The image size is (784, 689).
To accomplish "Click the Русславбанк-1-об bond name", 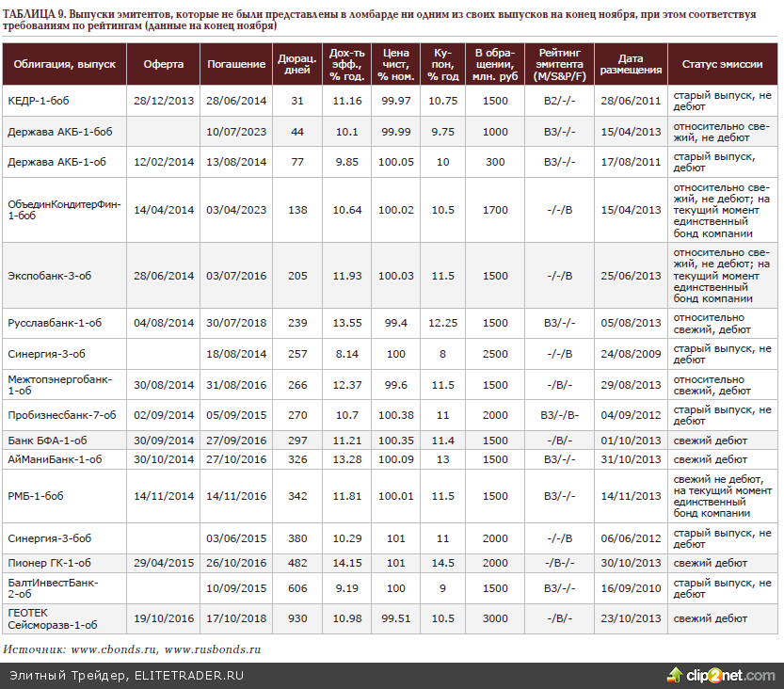I will 54,323.
